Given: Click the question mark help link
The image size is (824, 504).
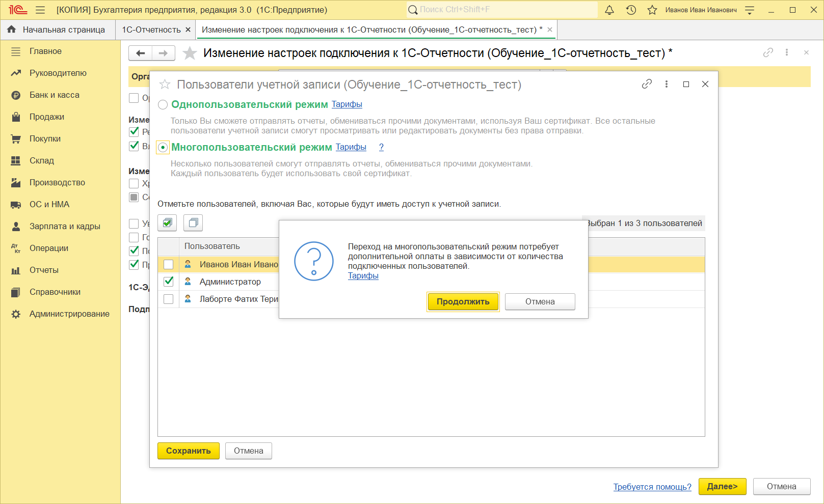Looking at the screenshot, I should pyautogui.click(x=381, y=147).
